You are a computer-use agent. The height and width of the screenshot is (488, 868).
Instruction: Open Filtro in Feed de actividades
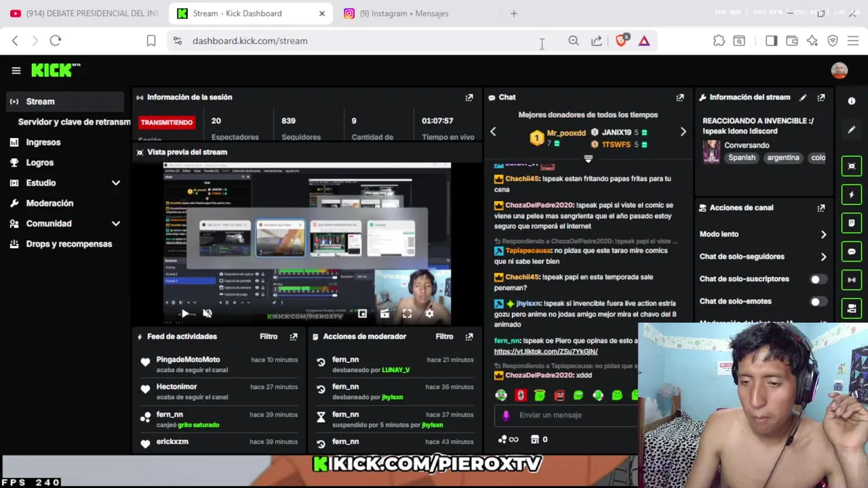coord(269,337)
